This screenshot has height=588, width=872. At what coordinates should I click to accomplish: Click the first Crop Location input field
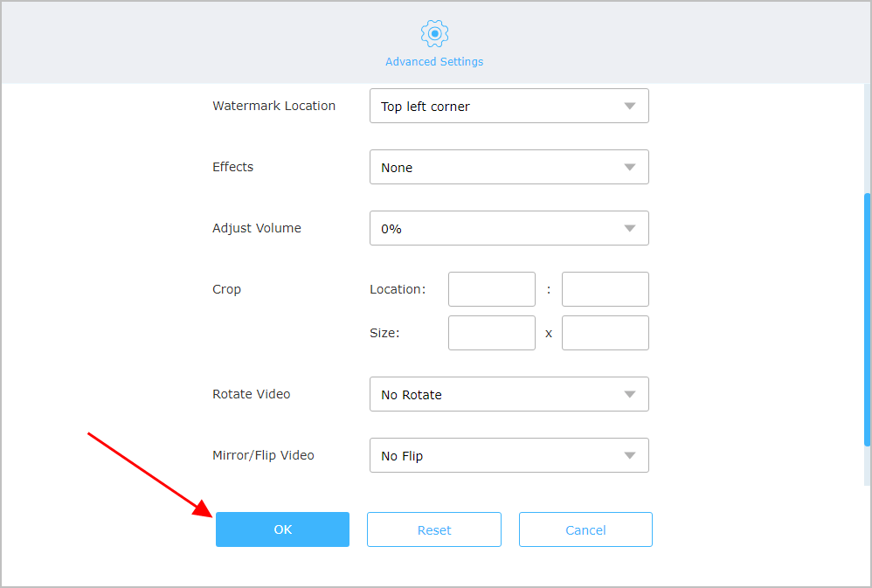[491, 289]
